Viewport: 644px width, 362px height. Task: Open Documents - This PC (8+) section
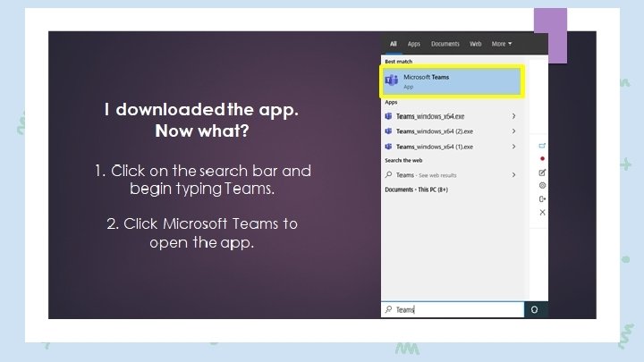click(x=416, y=189)
